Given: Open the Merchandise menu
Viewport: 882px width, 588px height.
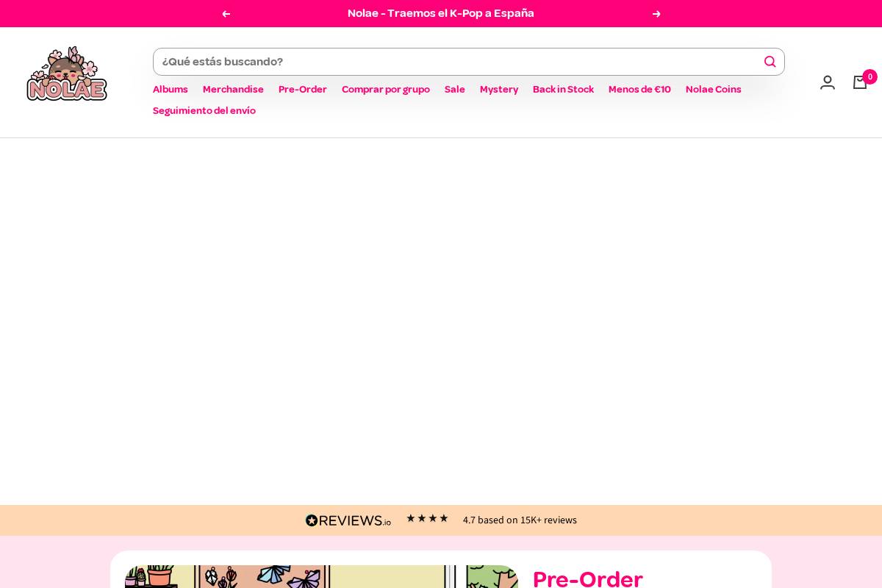Looking at the screenshot, I should pos(233,90).
